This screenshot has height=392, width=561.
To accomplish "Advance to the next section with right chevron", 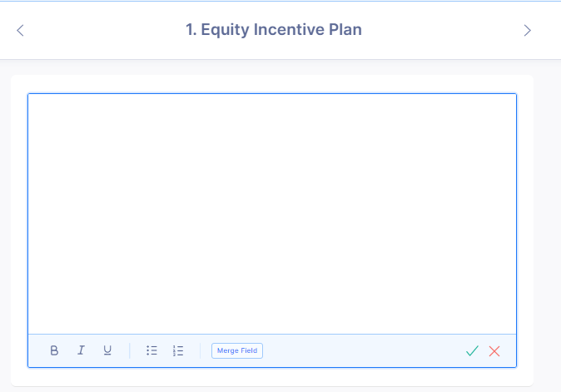I will [x=527, y=30].
